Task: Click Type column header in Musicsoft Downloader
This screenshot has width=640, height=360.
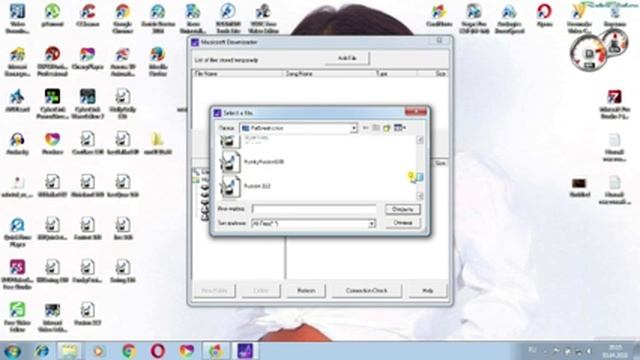Action: point(396,74)
